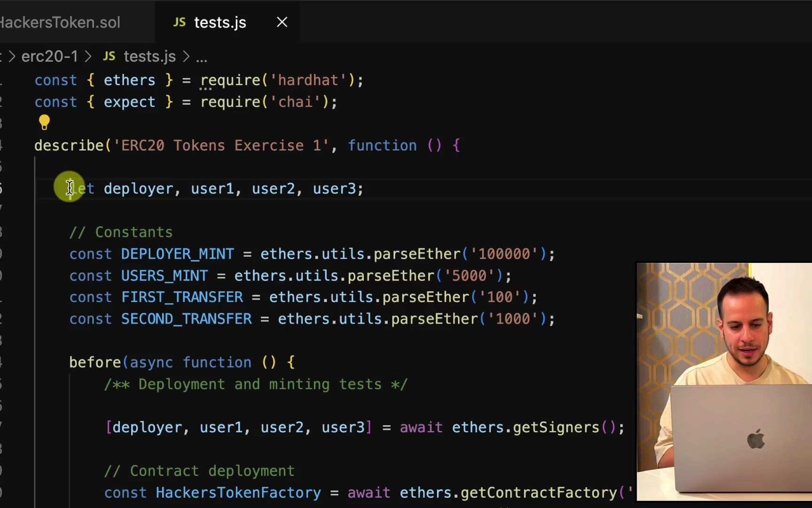Image resolution: width=812 pixels, height=508 pixels.
Task: Click the JS icon in breadcrumb path
Action: 109,56
